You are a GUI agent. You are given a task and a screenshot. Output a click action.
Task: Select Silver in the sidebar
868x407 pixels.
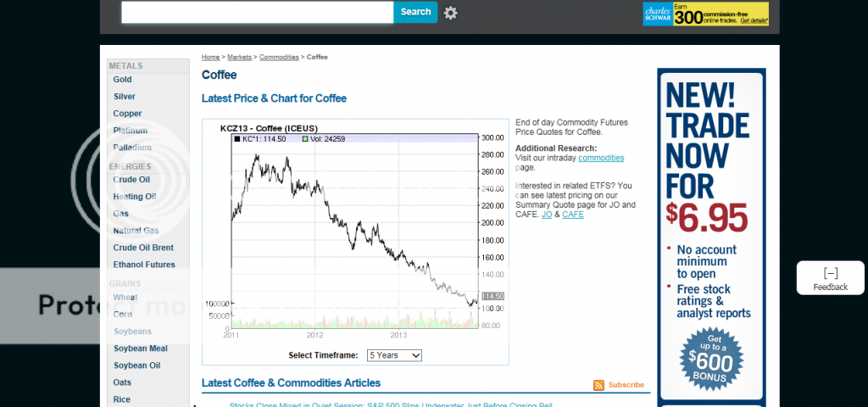pyautogui.click(x=125, y=97)
